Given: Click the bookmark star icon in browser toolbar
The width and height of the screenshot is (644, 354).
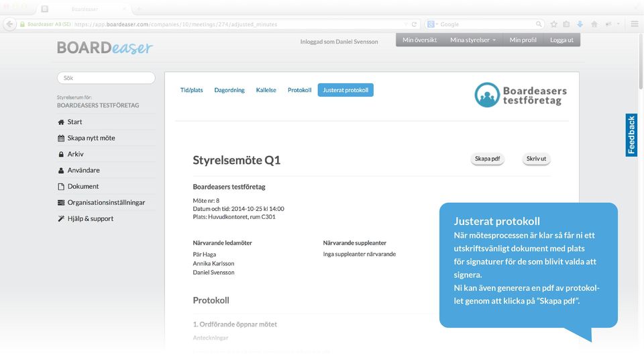Looking at the screenshot, I should click(x=554, y=24).
